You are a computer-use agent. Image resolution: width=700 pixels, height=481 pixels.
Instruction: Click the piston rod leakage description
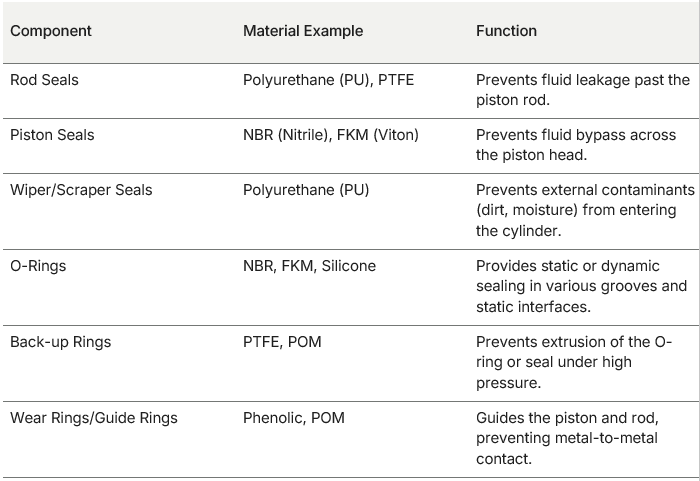(582, 90)
